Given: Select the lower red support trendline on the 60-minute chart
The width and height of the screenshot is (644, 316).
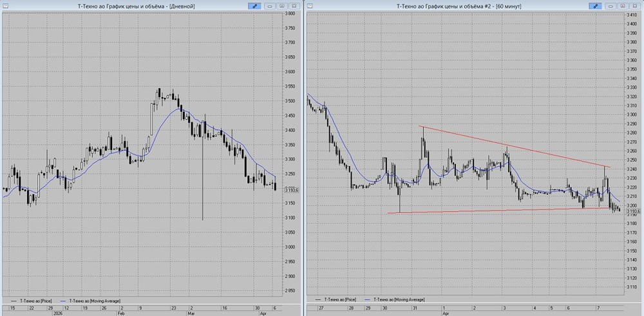Looking at the screenshot, I should click(x=498, y=210).
